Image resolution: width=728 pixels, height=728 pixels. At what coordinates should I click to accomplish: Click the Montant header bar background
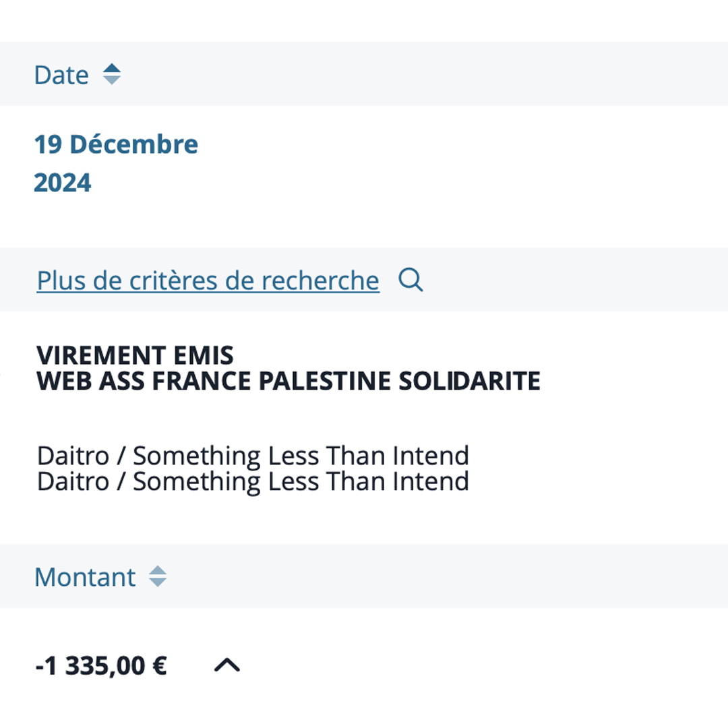(x=364, y=576)
